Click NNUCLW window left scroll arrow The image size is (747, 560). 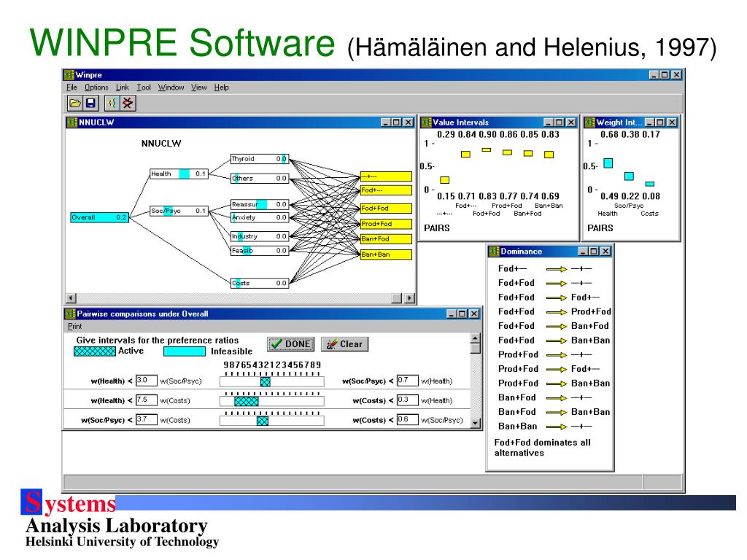[71, 298]
